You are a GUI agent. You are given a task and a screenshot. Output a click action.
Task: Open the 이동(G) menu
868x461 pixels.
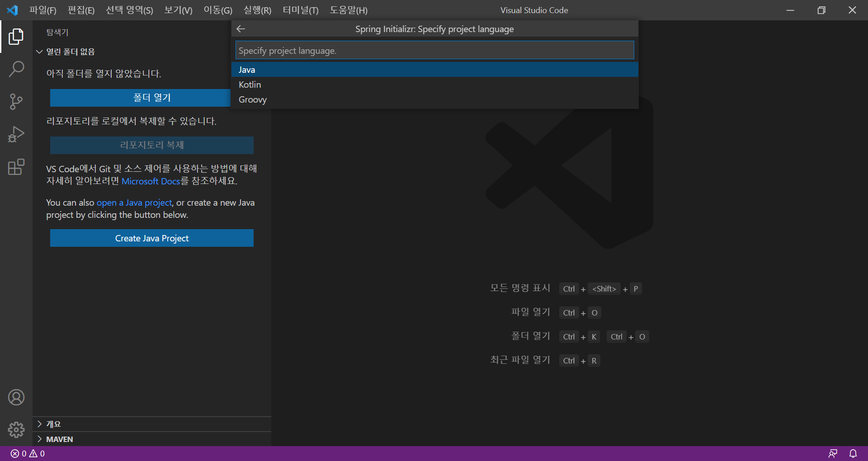point(218,10)
